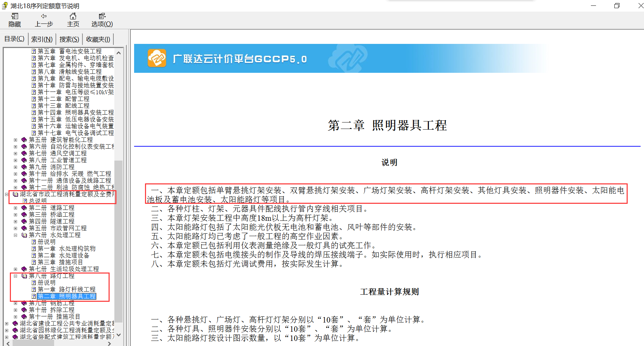Click the book icon of 第五册 建筑智能化工程
The width and height of the screenshot is (644, 346).
click(24, 140)
